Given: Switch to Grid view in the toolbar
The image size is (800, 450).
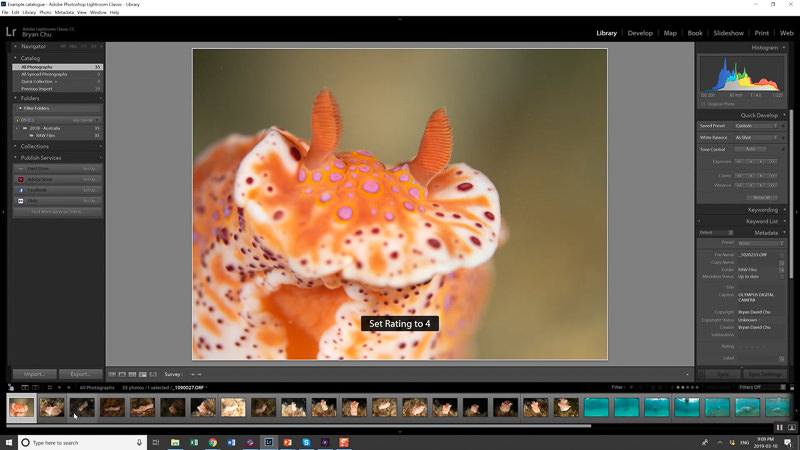Looking at the screenshot, I should (x=112, y=374).
